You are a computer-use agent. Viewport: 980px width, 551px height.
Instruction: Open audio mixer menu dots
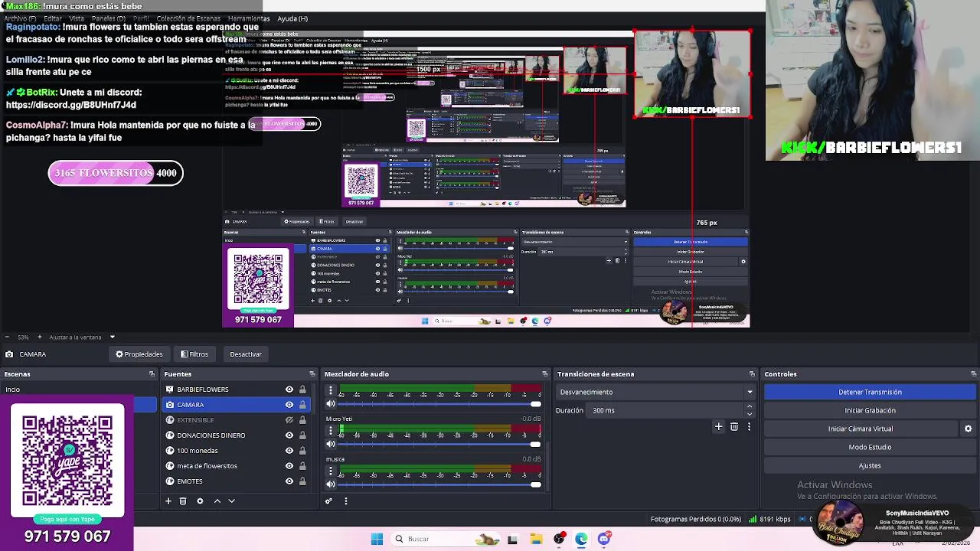(345, 501)
